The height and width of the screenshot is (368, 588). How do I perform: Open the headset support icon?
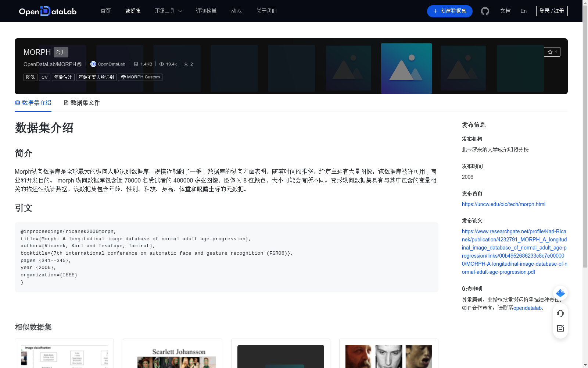[x=560, y=314]
